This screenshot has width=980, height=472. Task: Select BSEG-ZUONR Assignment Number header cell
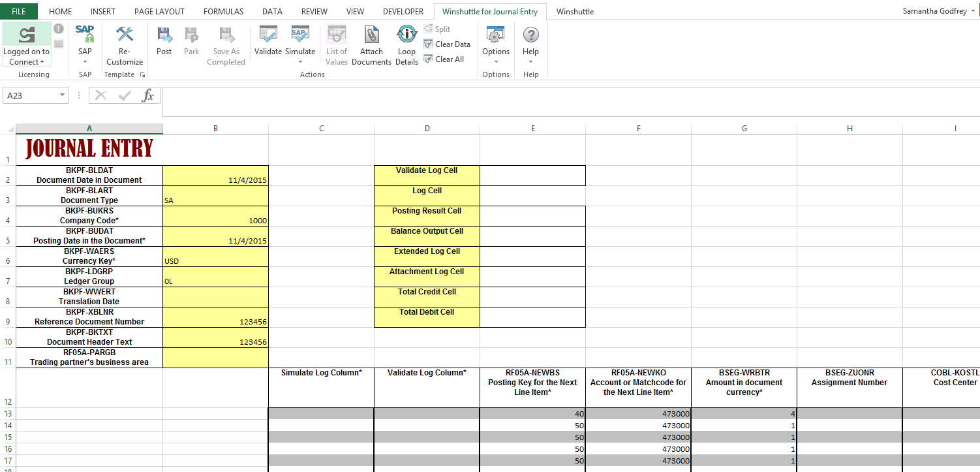click(850, 388)
